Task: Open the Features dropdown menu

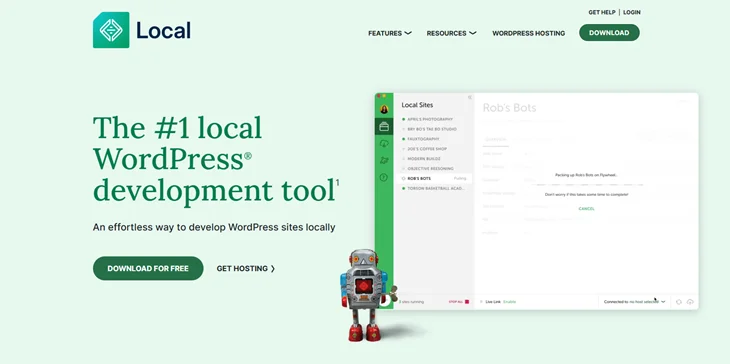Action: click(390, 33)
